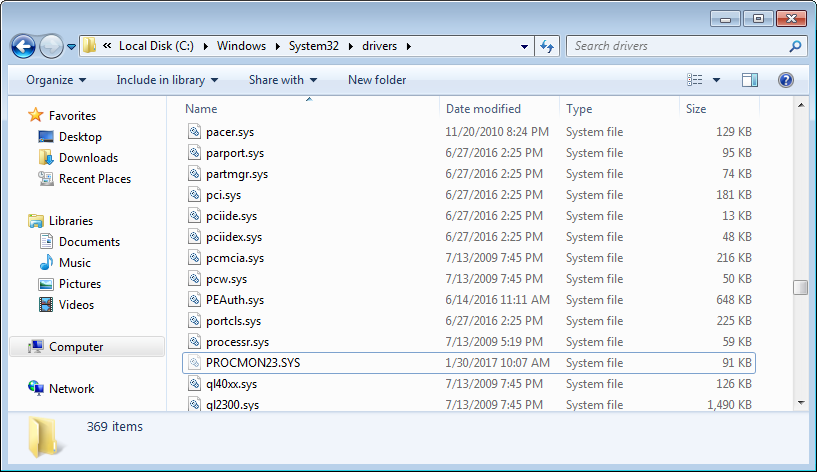Click the Refresh button beside address bar

click(x=547, y=46)
